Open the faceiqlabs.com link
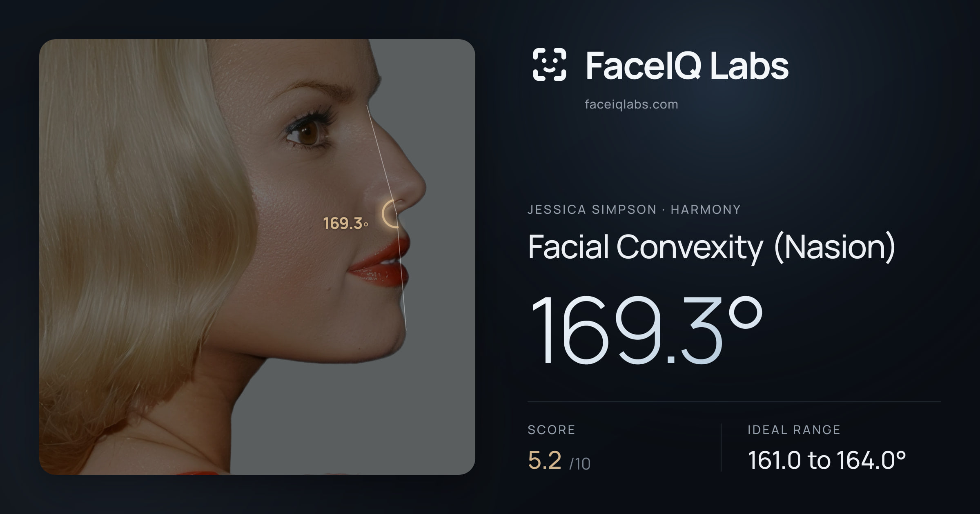 coord(631,104)
